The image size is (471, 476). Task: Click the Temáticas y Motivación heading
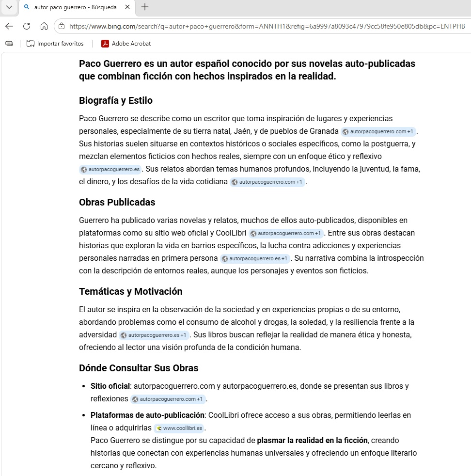[x=130, y=291]
